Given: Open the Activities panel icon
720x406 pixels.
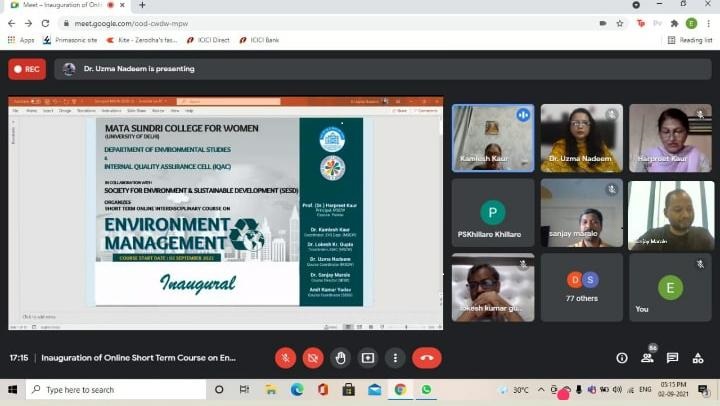Looking at the screenshot, I should coord(697,357).
